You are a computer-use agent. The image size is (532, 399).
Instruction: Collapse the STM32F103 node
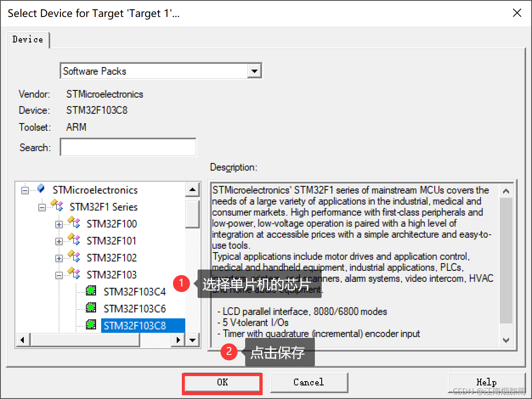click(59, 275)
